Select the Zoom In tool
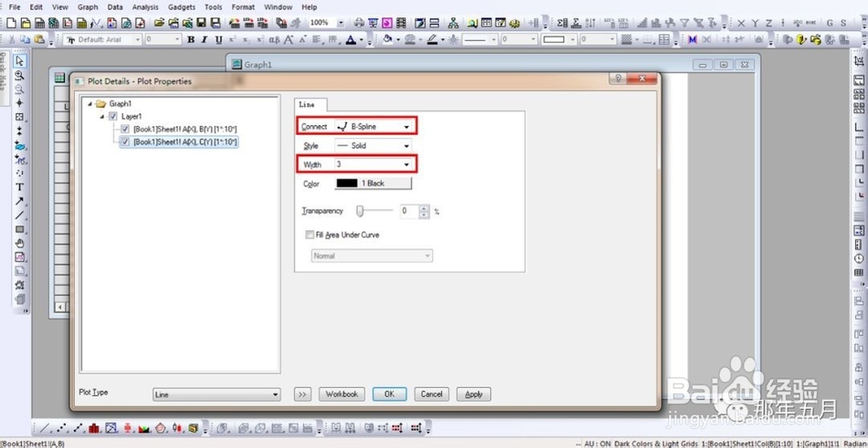This screenshot has width=868, height=448. pyautogui.click(x=20, y=75)
